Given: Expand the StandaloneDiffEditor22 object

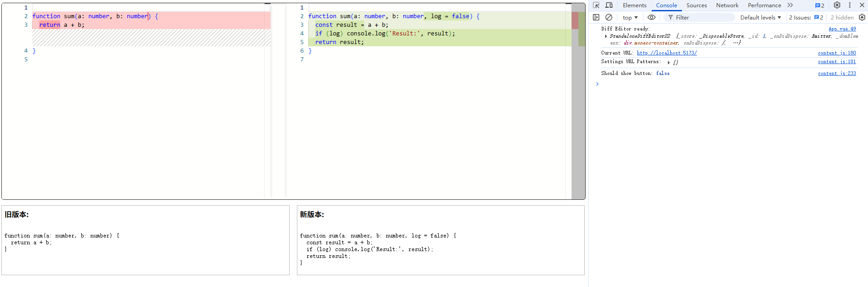Looking at the screenshot, I should point(606,36).
